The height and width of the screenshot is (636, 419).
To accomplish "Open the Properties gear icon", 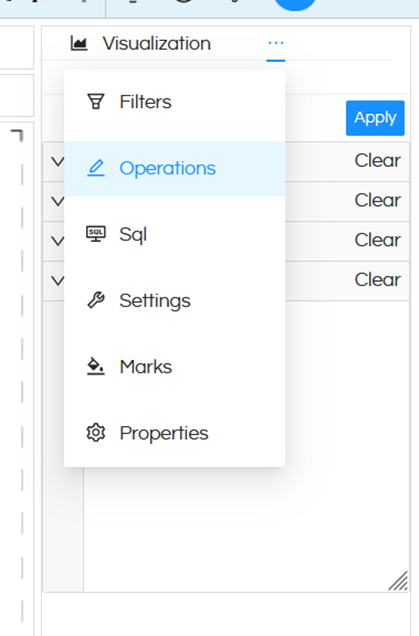I will coord(96,433).
